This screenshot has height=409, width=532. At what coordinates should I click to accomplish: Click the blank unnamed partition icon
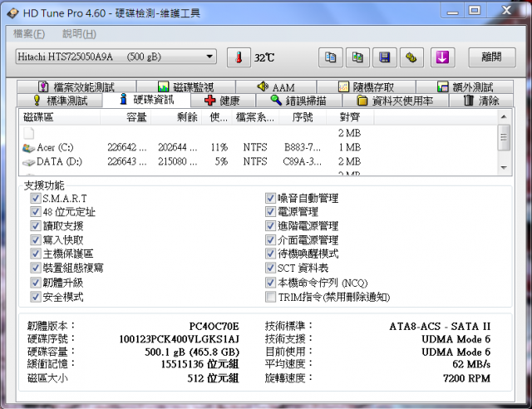tap(28, 133)
